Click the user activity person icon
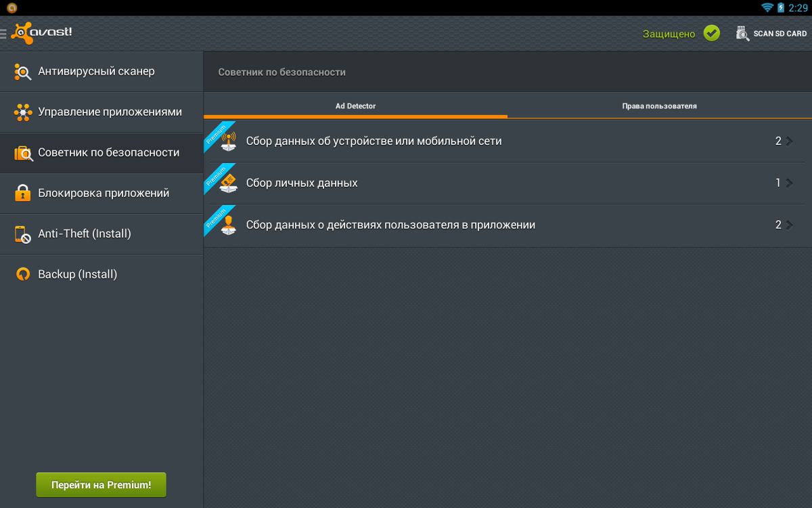The image size is (812, 508). point(229,225)
